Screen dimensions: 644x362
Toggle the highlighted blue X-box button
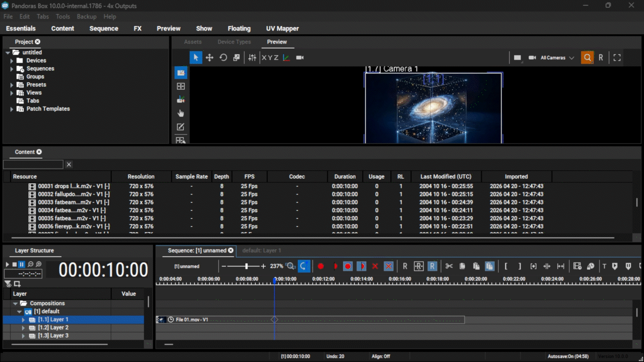pyautogui.click(x=388, y=266)
